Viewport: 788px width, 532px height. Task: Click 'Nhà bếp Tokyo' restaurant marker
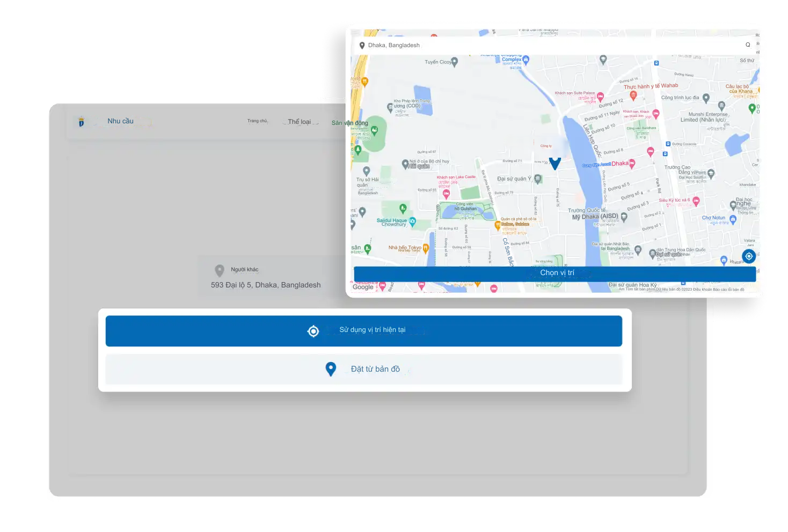pyautogui.click(x=426, y=248)
